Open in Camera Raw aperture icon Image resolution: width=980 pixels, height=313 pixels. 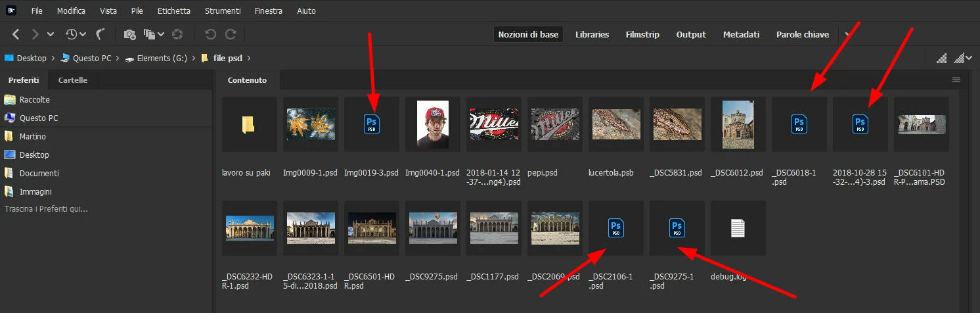[x=177, y=34]
